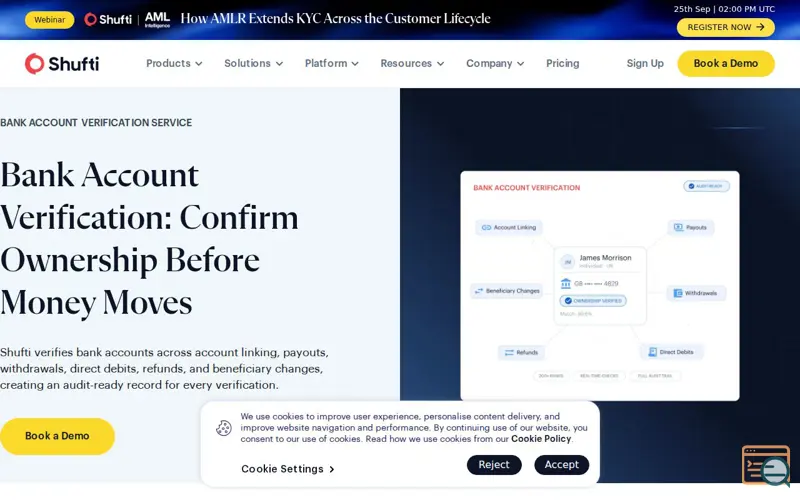Click the Book a Demo button under the hero text
The height and width of the screenshot is (500, 800).
point(57,436)
